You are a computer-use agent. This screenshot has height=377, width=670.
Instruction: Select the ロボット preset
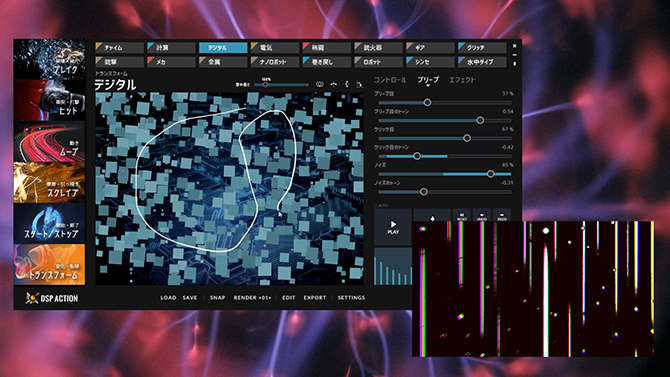point(378,62)
